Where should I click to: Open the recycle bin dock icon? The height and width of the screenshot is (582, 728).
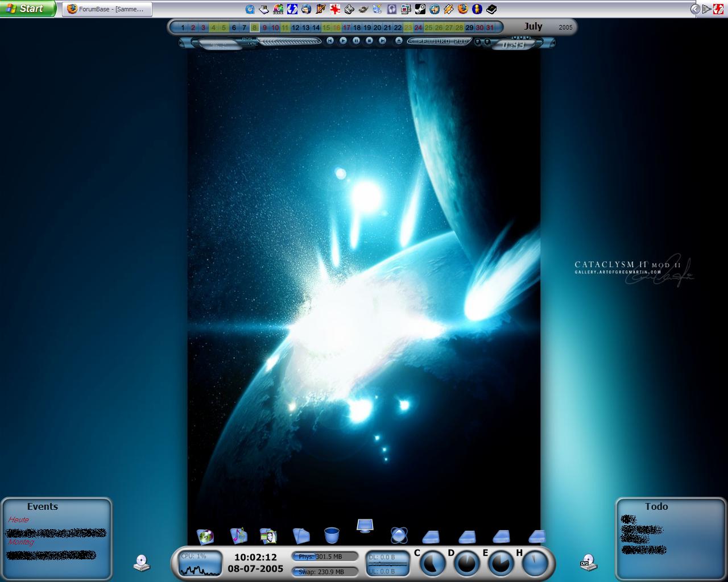click(332, 535)
